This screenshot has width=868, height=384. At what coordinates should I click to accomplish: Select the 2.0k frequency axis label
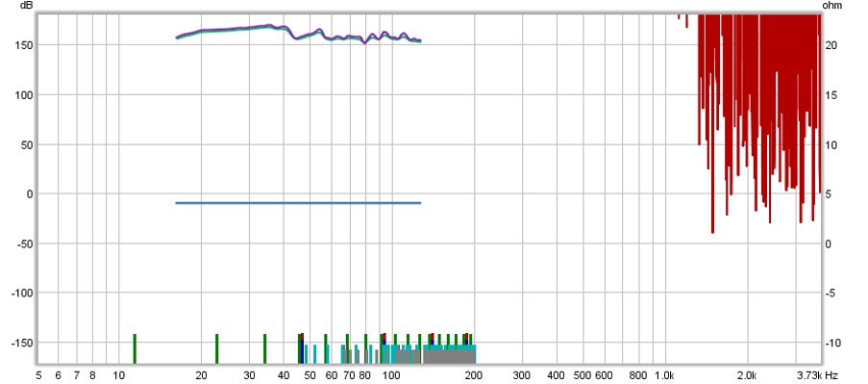coord(747,375)
